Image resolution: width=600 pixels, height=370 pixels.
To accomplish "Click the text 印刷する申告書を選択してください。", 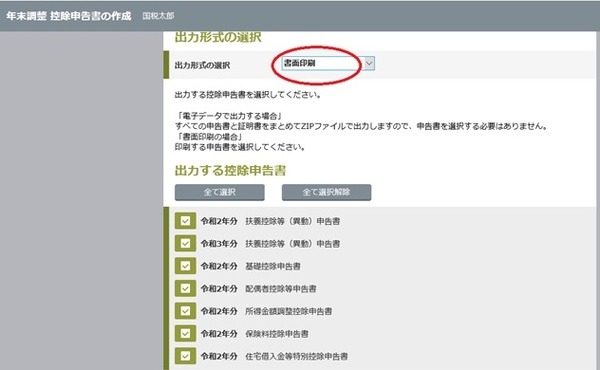I will point(240,147).
